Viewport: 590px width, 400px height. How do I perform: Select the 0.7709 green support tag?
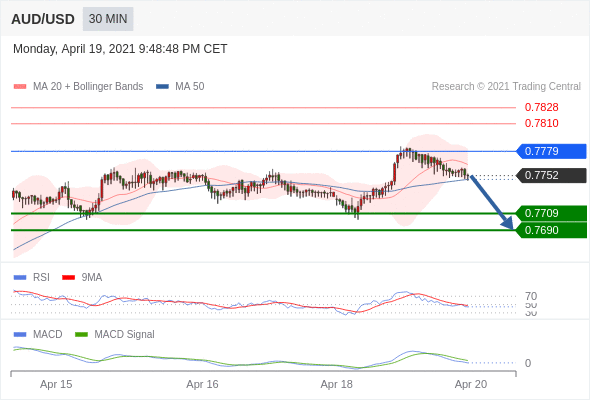[551, 213]
